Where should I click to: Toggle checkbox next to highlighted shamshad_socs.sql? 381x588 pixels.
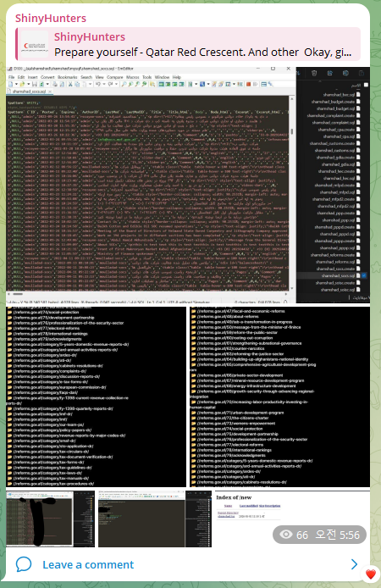coord(364,275)
